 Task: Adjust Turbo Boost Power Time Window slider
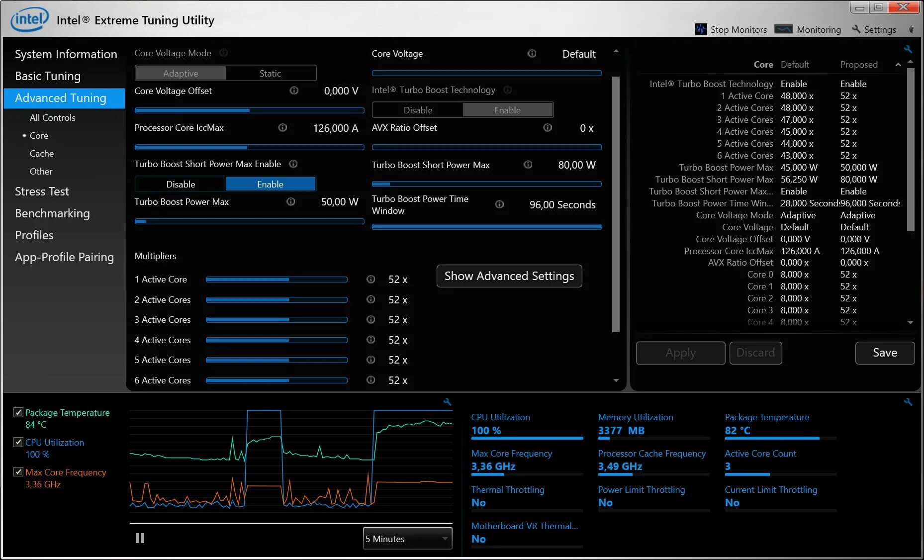click(486, 227)
